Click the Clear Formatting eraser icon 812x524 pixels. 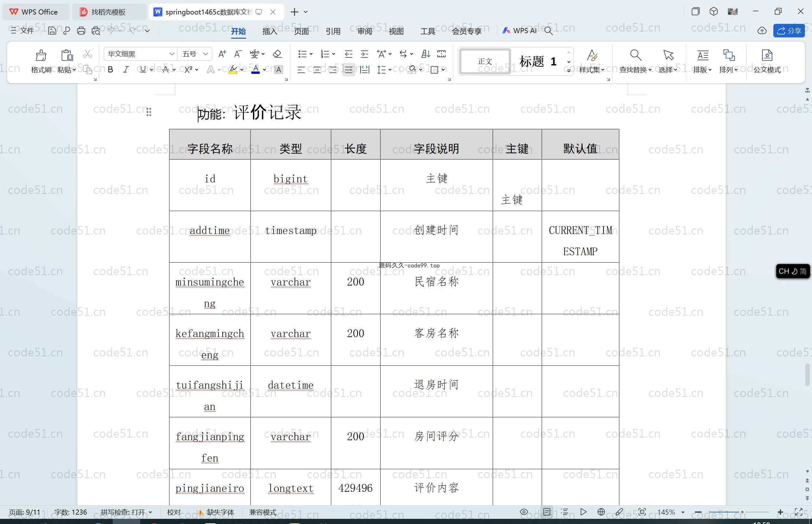[x=277, y=54]
